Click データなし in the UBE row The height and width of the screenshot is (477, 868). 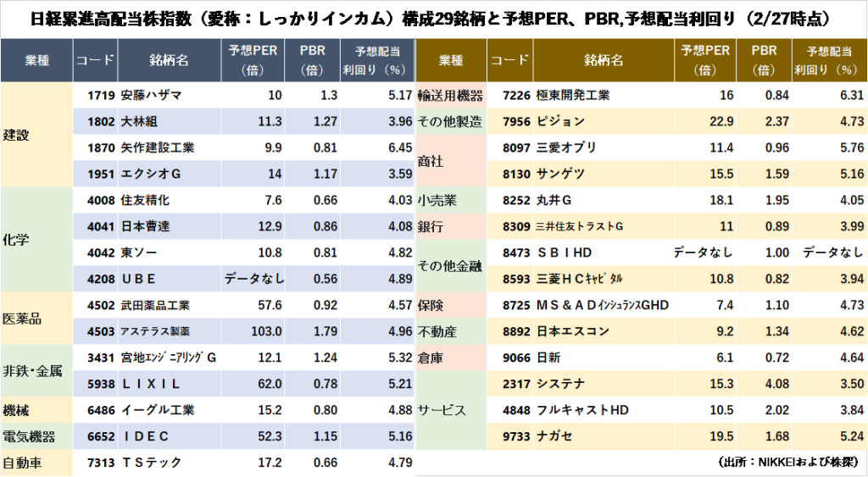point(253,279)
